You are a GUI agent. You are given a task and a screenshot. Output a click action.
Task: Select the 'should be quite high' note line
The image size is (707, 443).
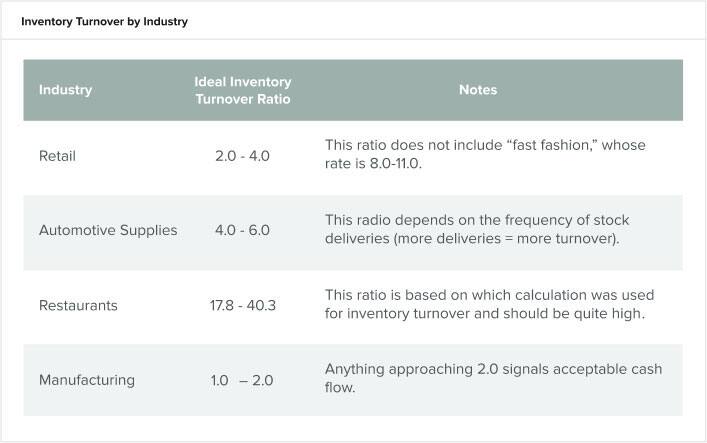[485, 313]
